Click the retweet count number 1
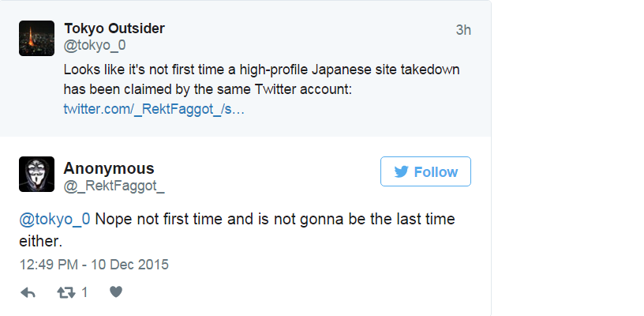The height and width of the screenshot is (316, 644). (84, 292)
